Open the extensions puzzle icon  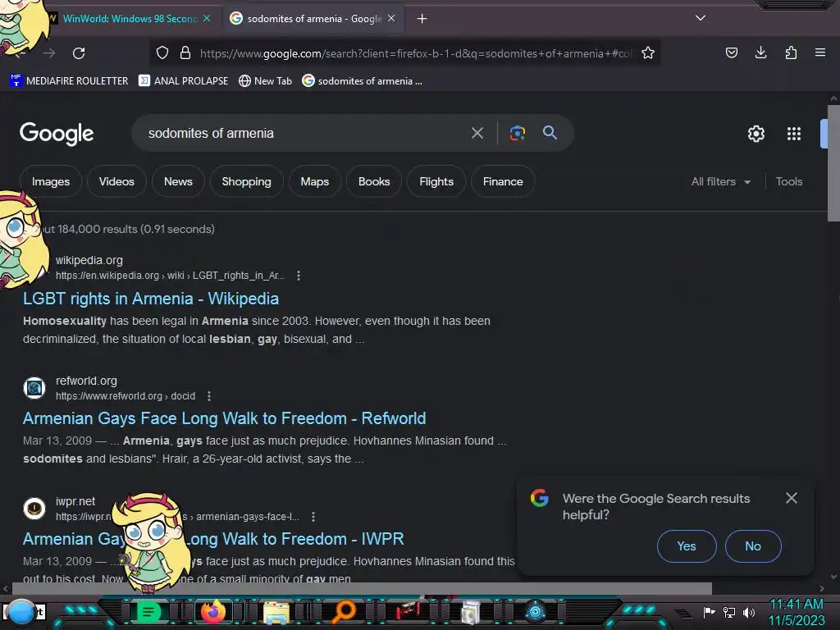[x=791, y=52]
